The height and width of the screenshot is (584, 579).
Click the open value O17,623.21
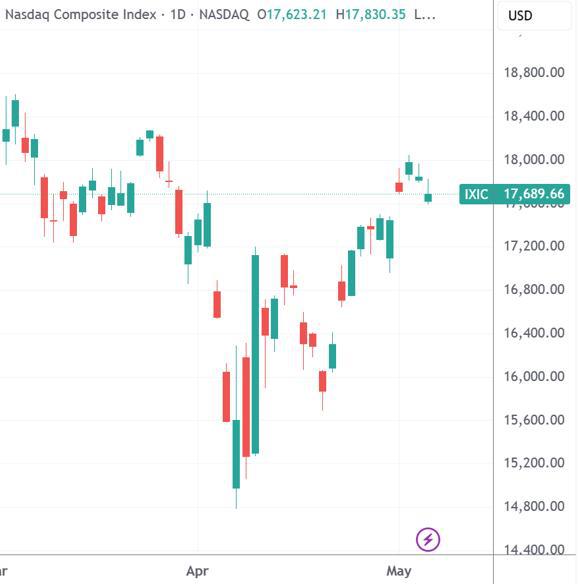point(292,15)
